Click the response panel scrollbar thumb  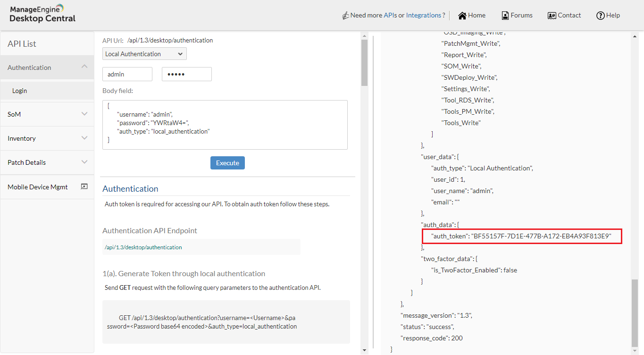click(x=635, y=313)
